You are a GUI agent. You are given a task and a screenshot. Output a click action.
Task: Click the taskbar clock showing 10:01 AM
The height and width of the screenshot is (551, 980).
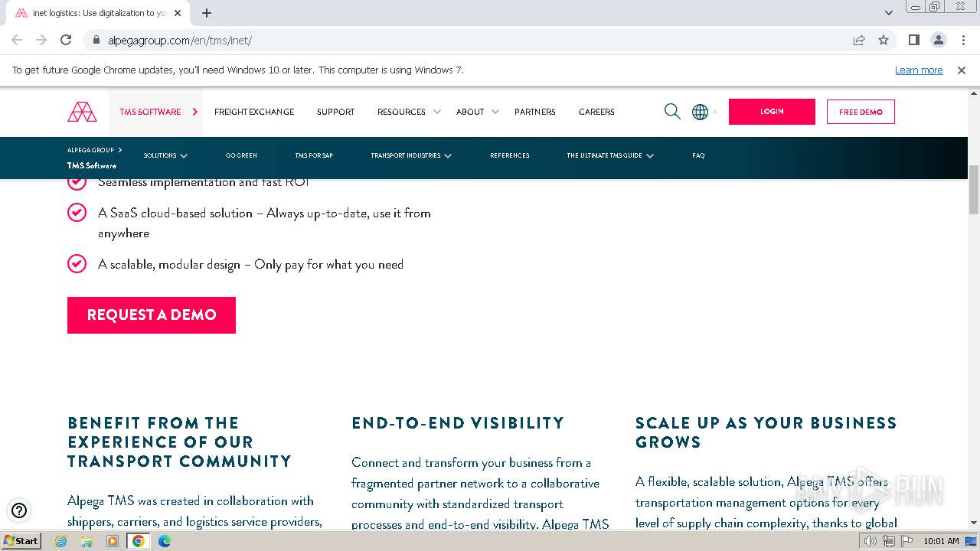click(941, 541)
